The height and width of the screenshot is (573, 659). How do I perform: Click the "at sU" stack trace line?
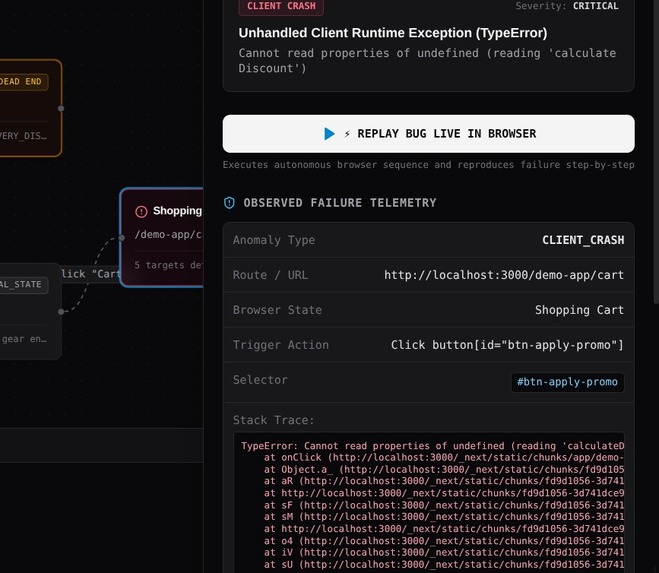tap(444, 564)
